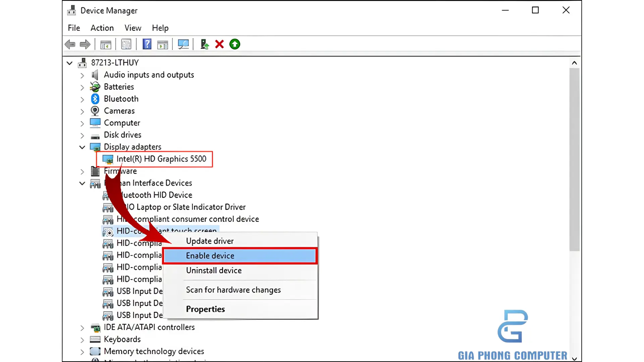Viewport: 644px width, 362px height.
Task: Click the Forward arrow toolbar icon
Action: click(x=85, y=44)
